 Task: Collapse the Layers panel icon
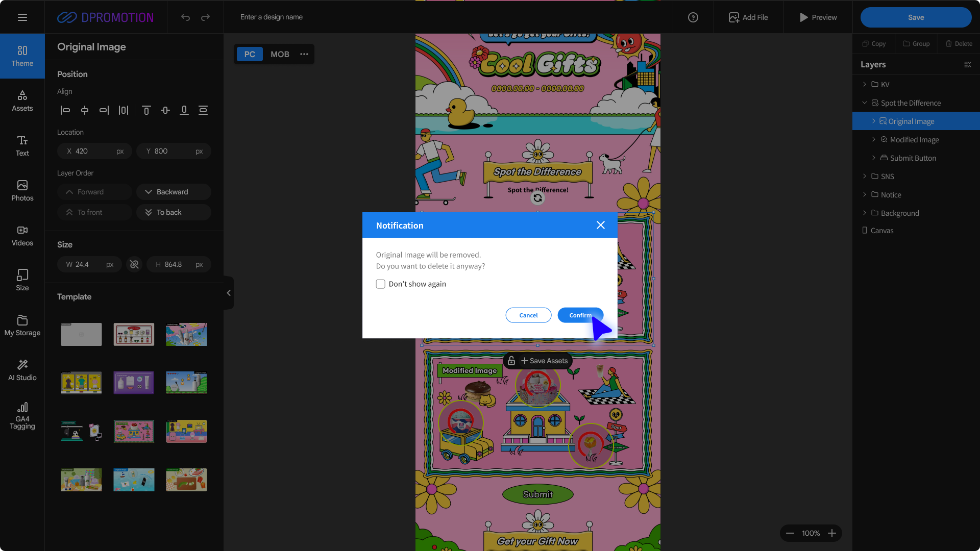[967, 65]
